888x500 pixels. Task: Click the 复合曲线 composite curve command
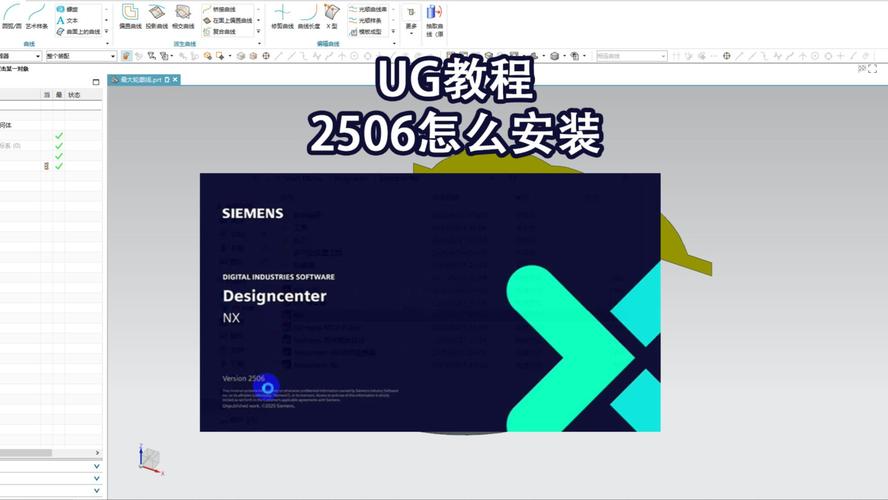pos(219,32)
